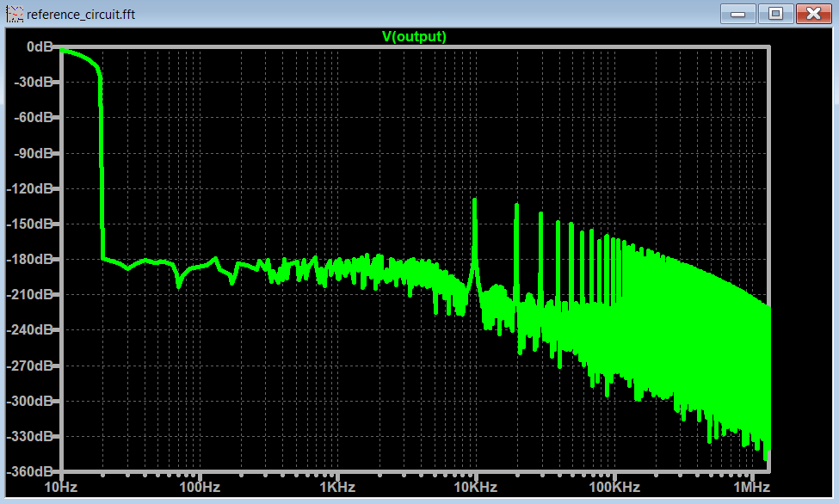Click the 1MHz horizontal axis label

pos(751,487)
